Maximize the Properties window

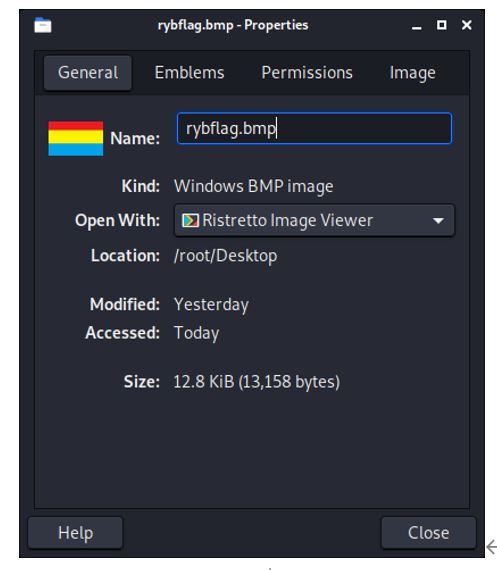click(441, 25)
